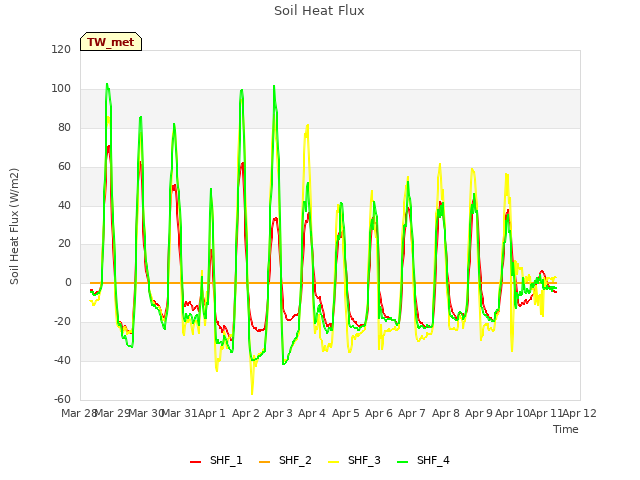Toggle the SHF_3 legend entry
The image size is (640, 480).
(x=354, y=460)
